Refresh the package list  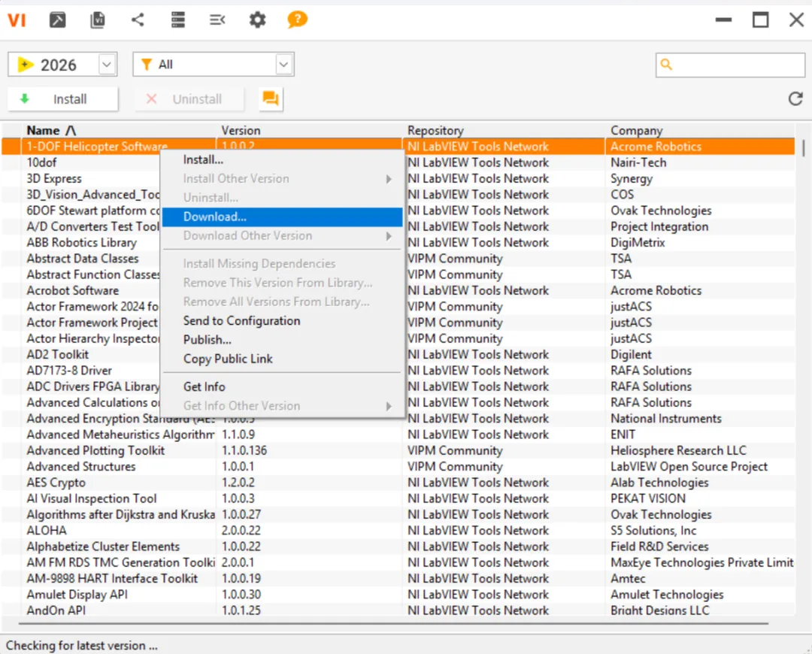click(795, 98)
